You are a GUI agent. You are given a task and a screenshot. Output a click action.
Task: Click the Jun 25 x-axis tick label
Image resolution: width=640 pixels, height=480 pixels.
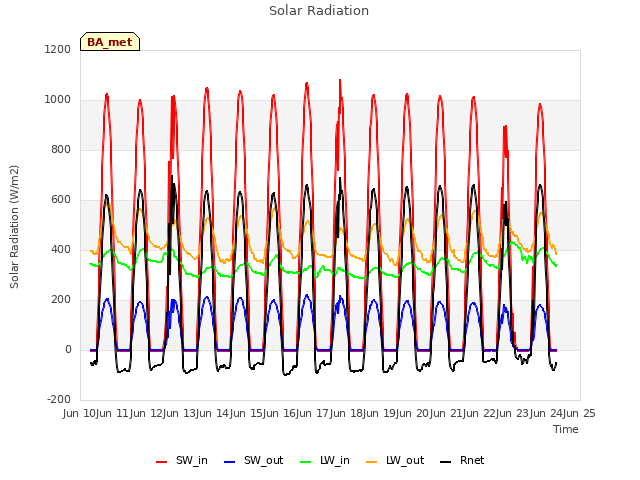point(580,413)
